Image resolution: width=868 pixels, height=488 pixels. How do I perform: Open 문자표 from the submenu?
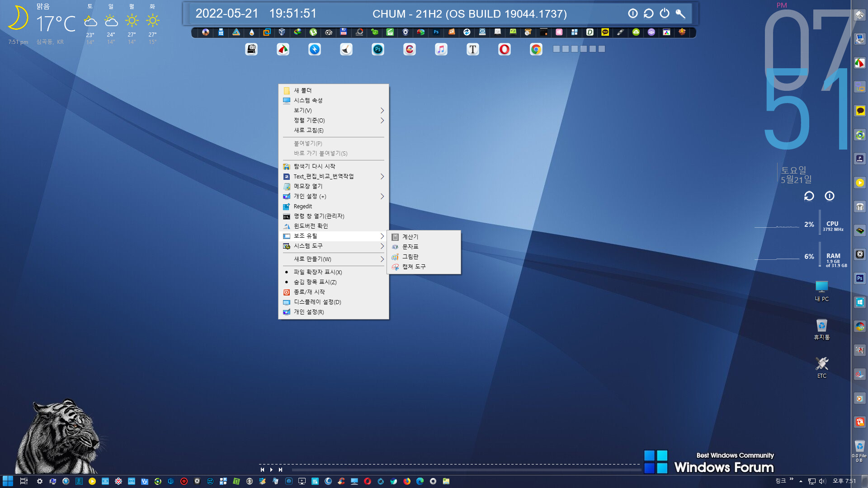(x=424, y=247)
